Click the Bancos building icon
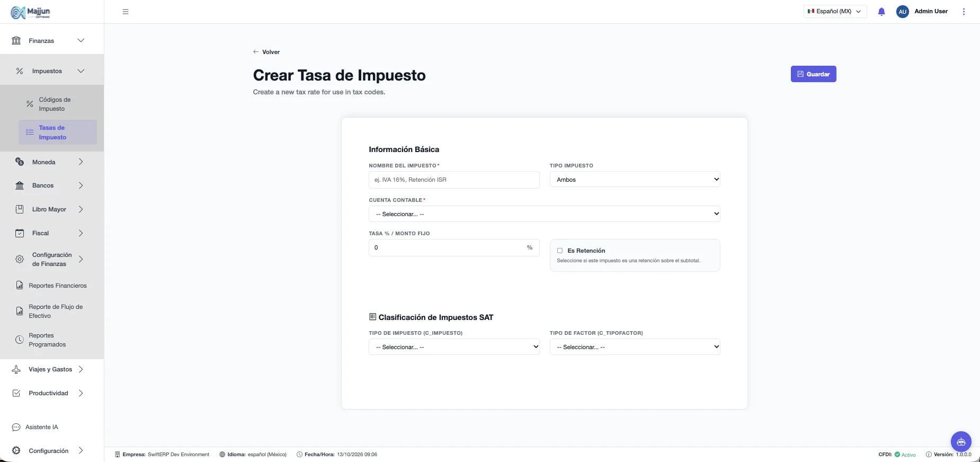980x462 pixels. (20, 185)
